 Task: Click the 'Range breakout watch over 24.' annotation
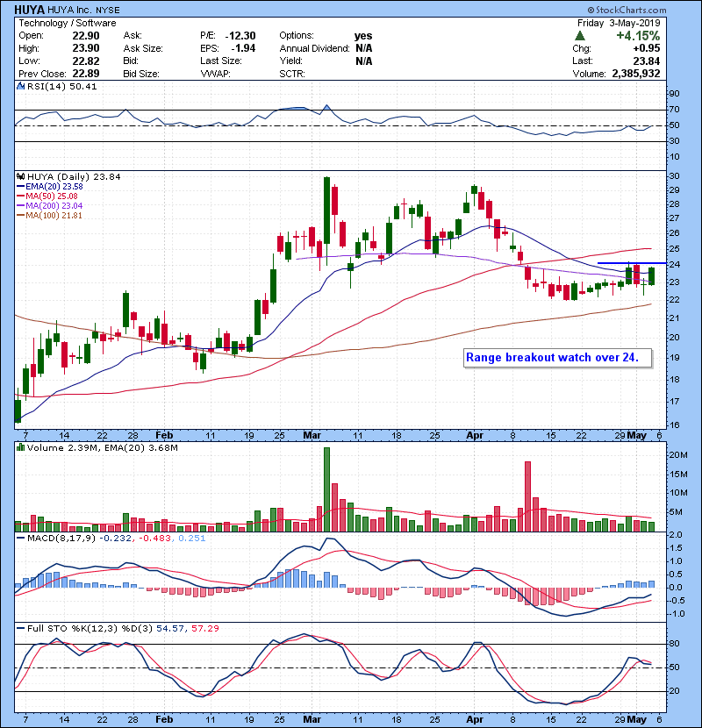pyautogui.click(x=557, y=358)
